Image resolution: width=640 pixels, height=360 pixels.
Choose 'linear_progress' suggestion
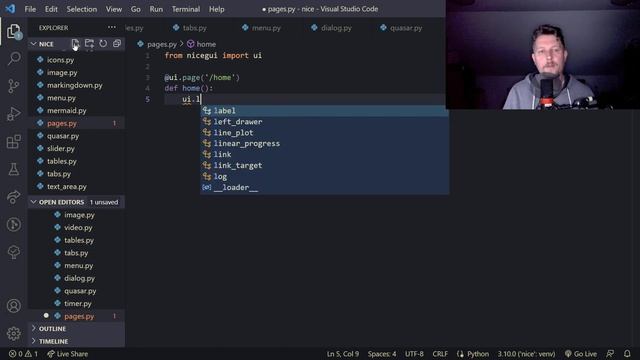tap(324, 144)
